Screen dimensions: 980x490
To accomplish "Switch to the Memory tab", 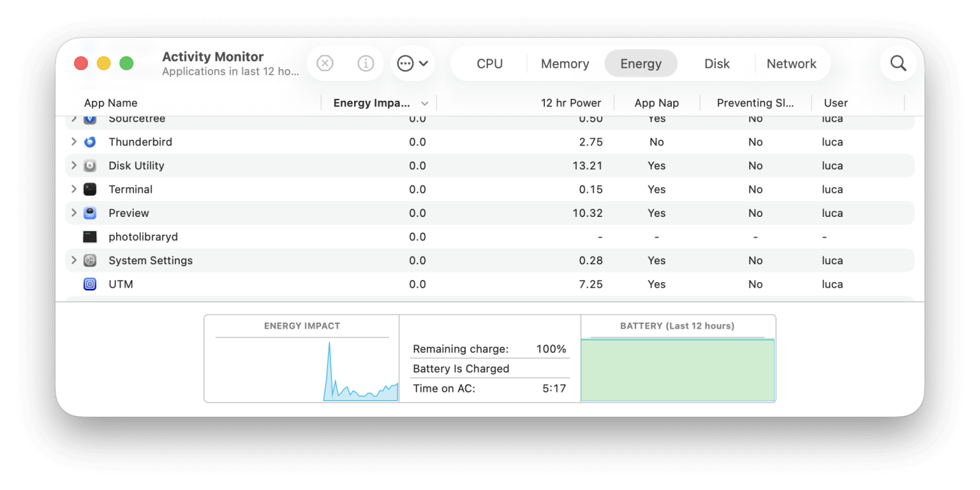I will pos(564,63).
